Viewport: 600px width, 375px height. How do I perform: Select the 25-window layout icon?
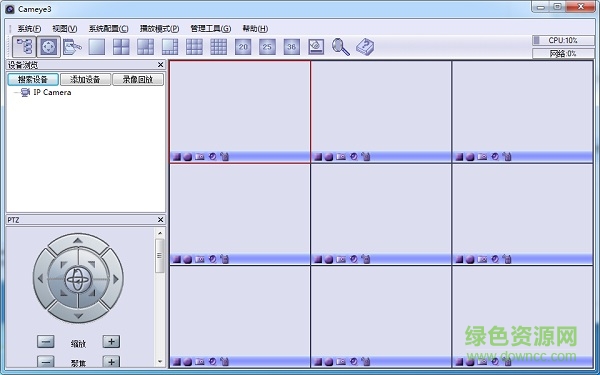pos(267,47)
